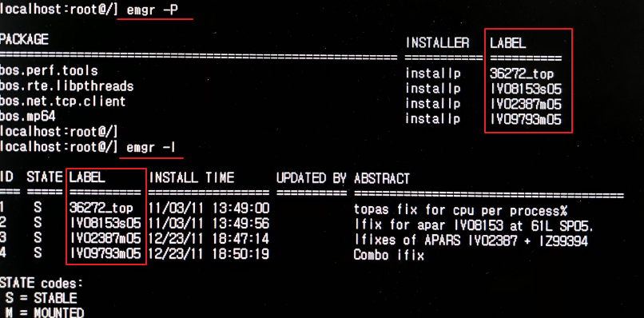Click installp in the bos.perf.tools row
The image size is (644, 318).
(433, 74)
